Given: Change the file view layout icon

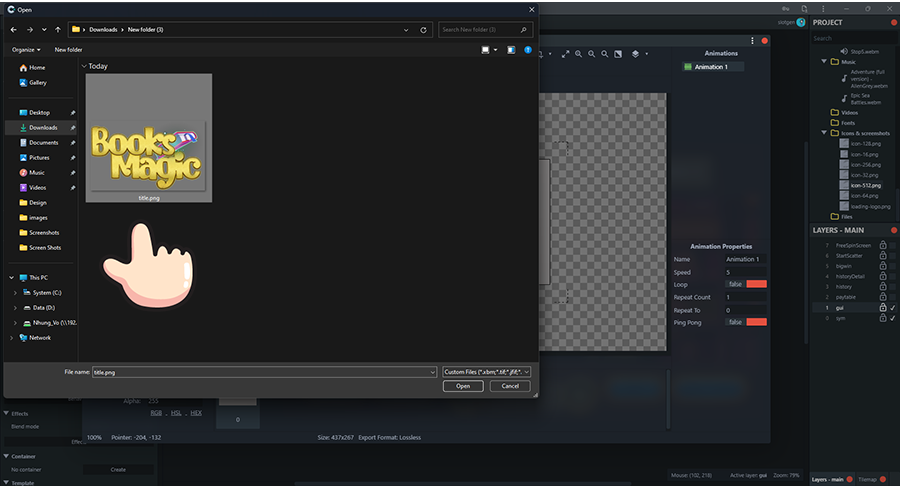Looking at the screenshot, I should click(486, 50).
